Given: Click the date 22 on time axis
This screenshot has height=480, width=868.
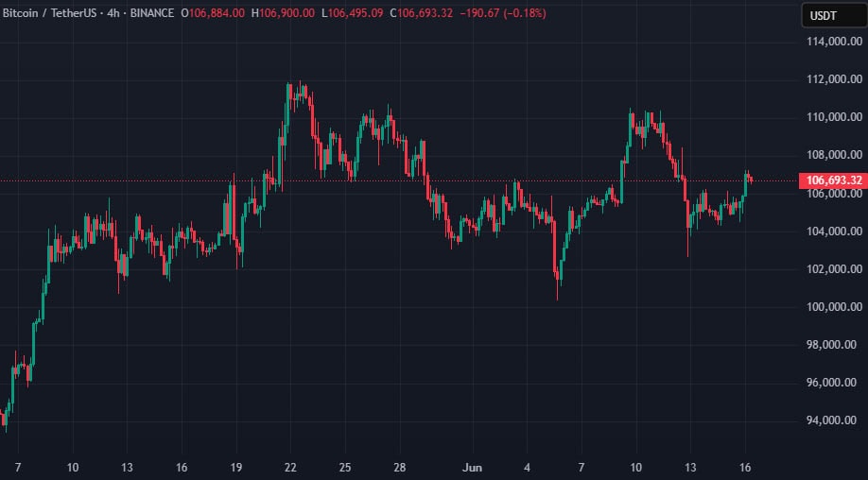Looking at the screenshot, I should click(x=290, y=468).
